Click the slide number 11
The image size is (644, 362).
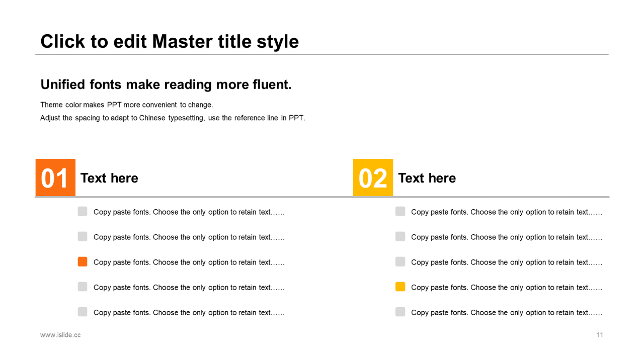[600, 335]
